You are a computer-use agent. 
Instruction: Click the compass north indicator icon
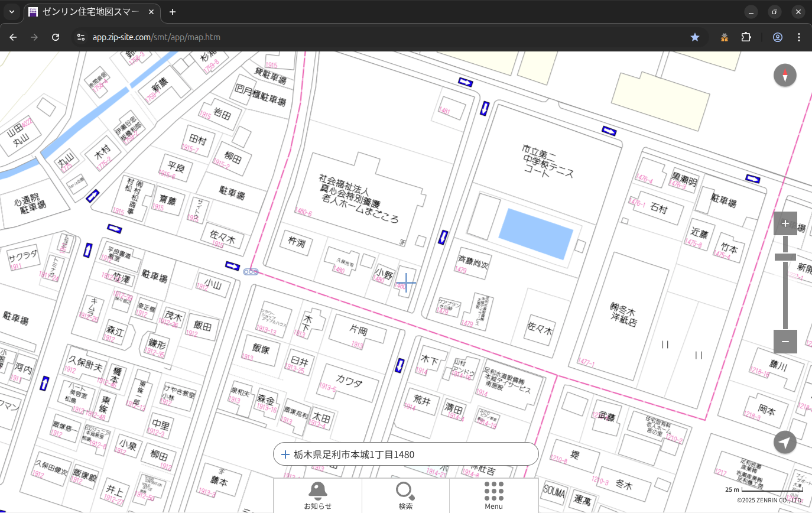pos(785,76)
